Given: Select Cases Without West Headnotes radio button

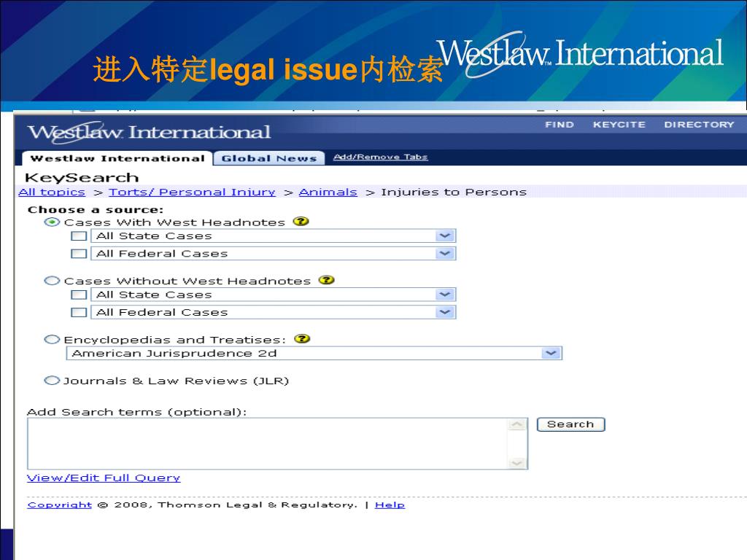Looking at the screenshot, I should 52,281.
